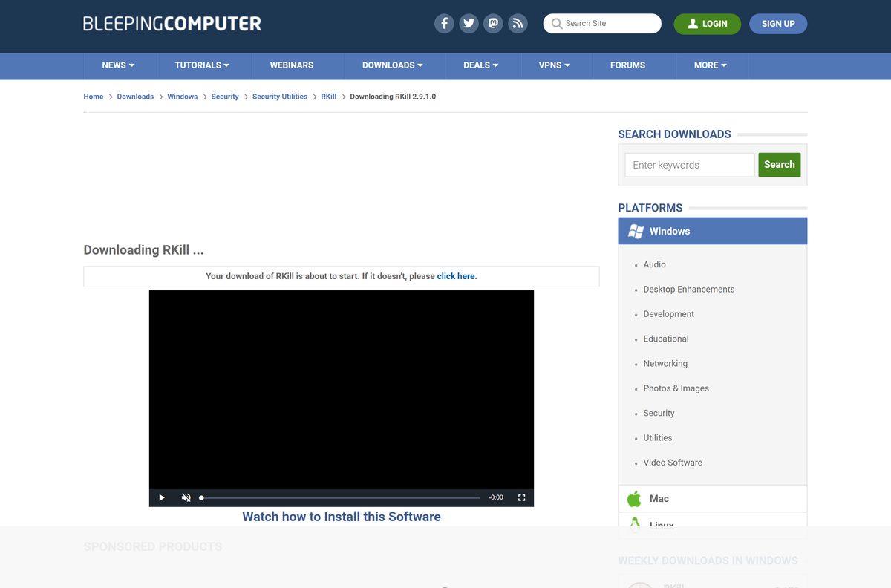This screenshot has height=588, width=891.
Task: Open the Video Software category
Action: point(673,463)
